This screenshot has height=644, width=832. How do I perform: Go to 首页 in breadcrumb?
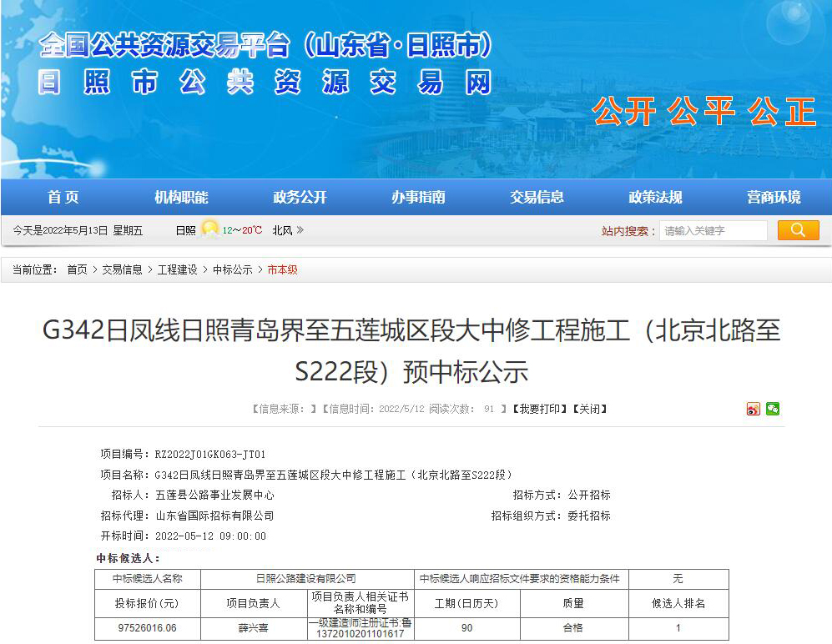point(77,269)
